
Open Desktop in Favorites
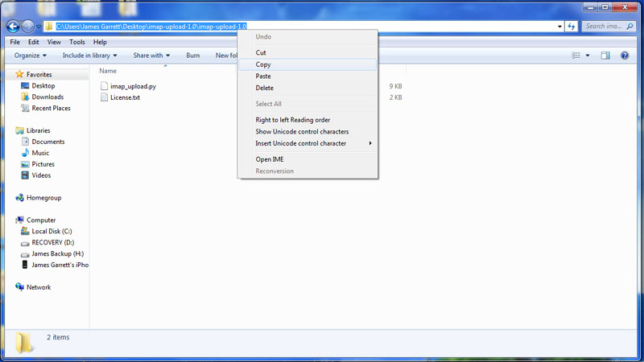(x=43, y=85)
